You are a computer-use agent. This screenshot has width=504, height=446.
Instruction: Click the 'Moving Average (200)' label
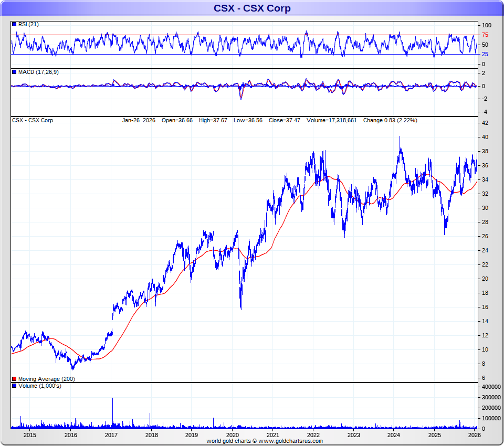[47, 379]
